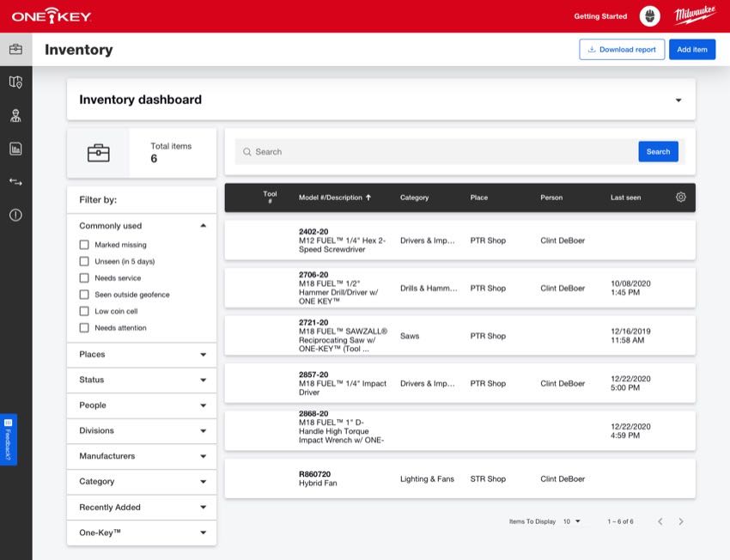Image resolution: width=730 pixels, height=560 pixels.
Task: Click the Download report button
Action: point(621,49)
